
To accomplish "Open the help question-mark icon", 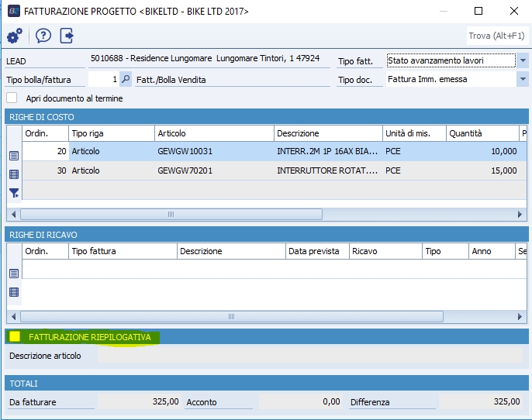I will 43,36.
